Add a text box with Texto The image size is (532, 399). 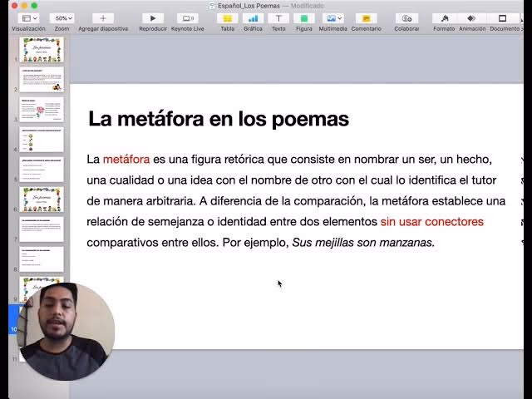pyautogui.click(x=278, y=18)
